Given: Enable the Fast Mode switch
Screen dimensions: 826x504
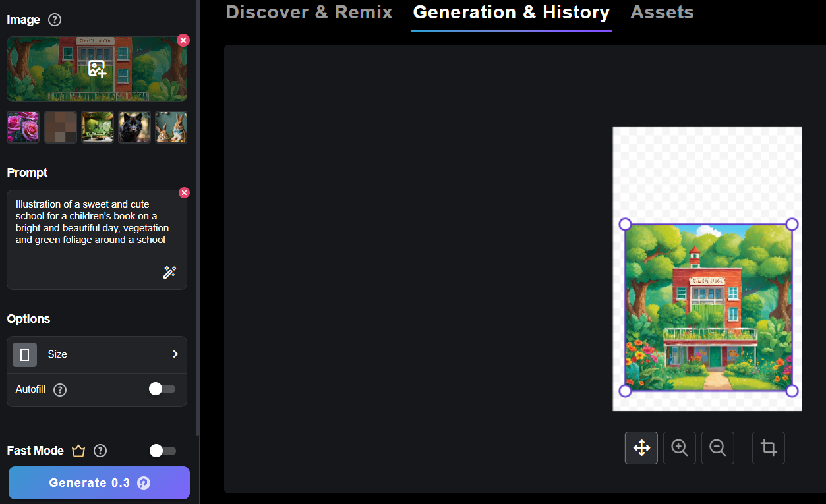Looking at the screenshot, I should (163, 451).
